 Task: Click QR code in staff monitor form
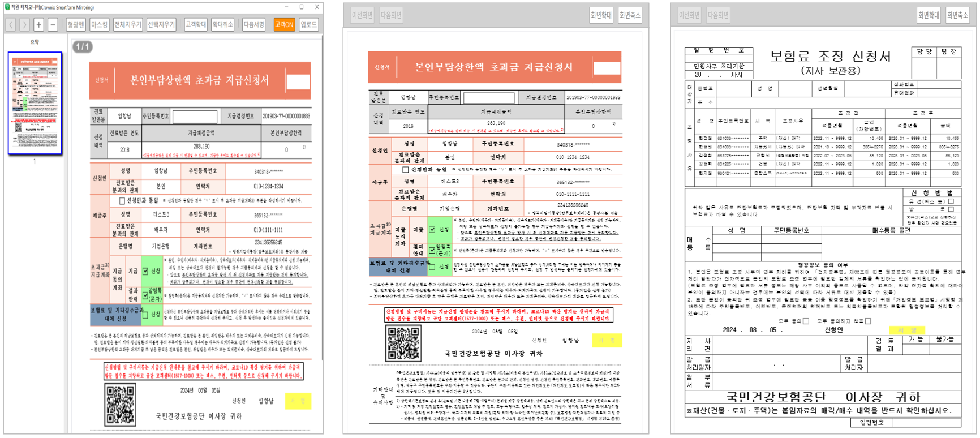coord(120,405)
